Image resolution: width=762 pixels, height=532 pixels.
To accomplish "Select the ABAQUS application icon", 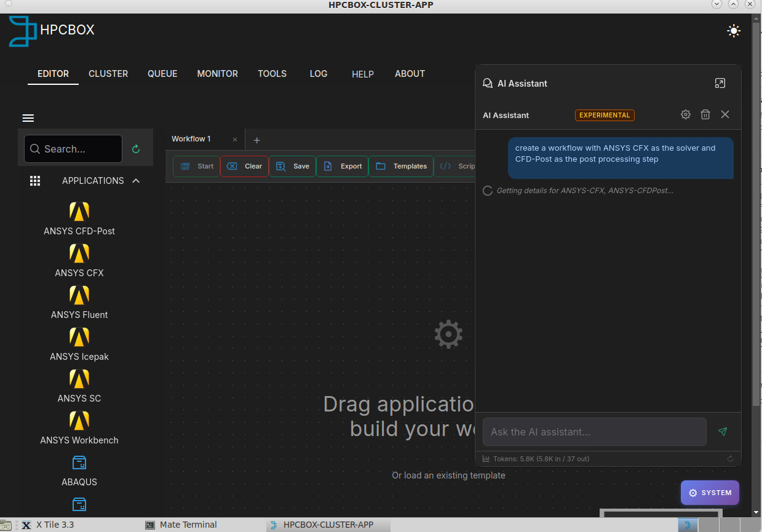I will point(79,463).
